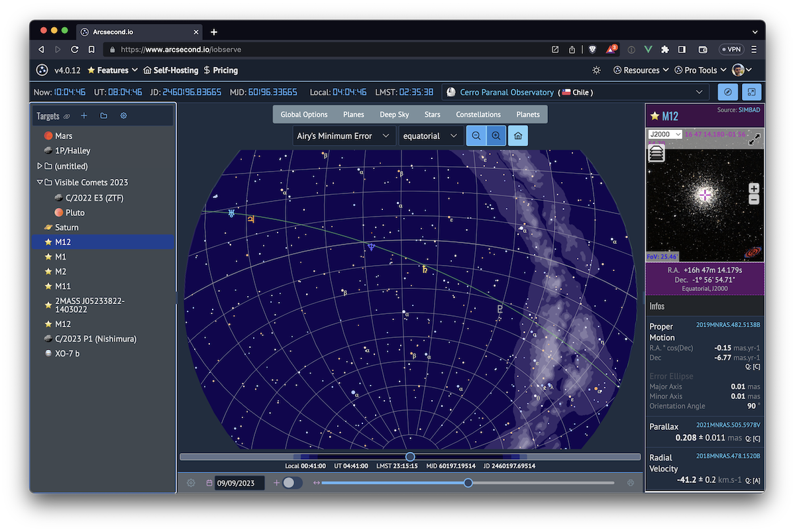This screenshot has height=532, width=795.
Task: Click the compass button beside observatory selector
Action: tap(727, 92)
